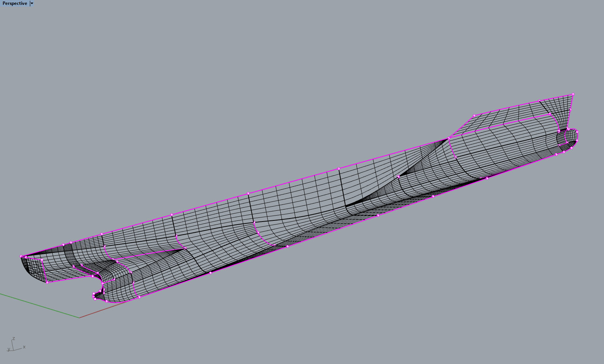Click the X label on the world axes icon
Image resolution: width=604 pixels, height=364 pixels.
click(24, 347)
